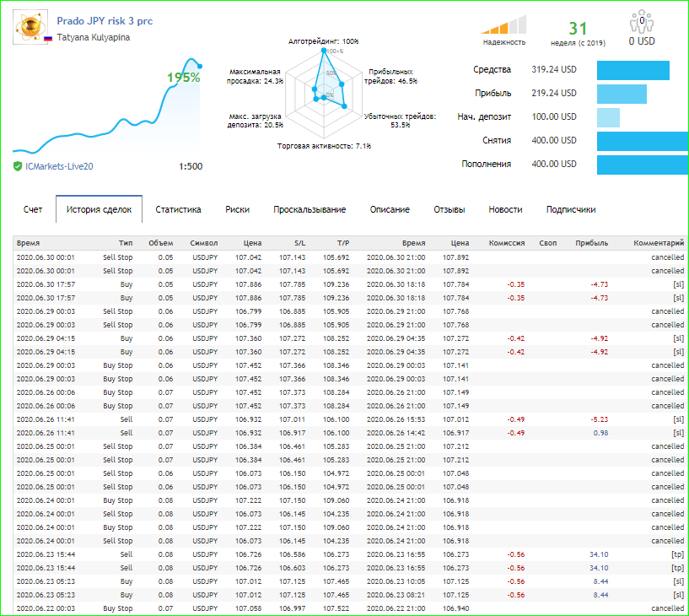Select the История сделок tab
Image resolution: width=689 pixels, height=616 pixels.
(x=99, y=209)
